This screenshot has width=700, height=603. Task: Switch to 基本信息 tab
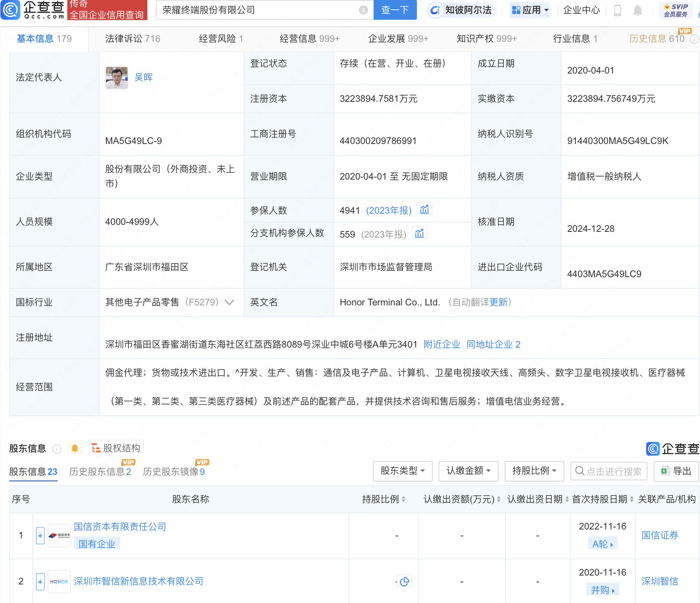point(44,39)
